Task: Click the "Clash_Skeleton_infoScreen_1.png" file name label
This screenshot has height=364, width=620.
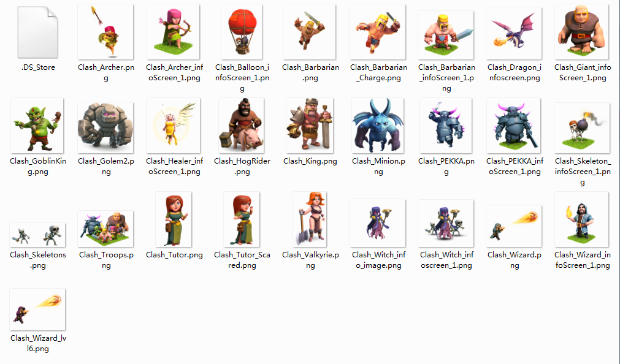Action: 583,172
